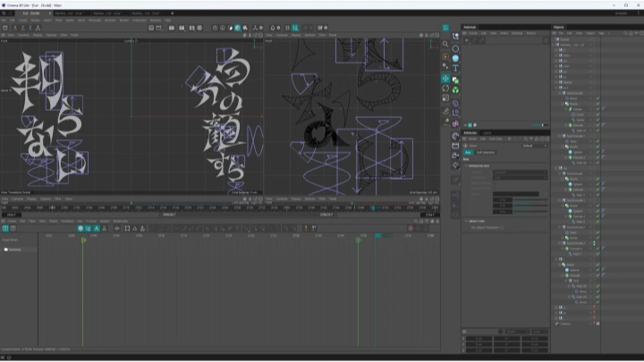The width and height of the screenshot is (644, 362).
Task: Click the coordinate system icon beside Z
Action: tap(38, 28)
